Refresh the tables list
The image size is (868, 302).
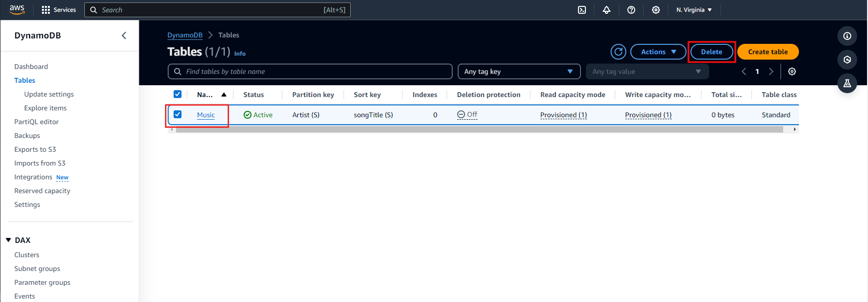(x=618, y=52)
